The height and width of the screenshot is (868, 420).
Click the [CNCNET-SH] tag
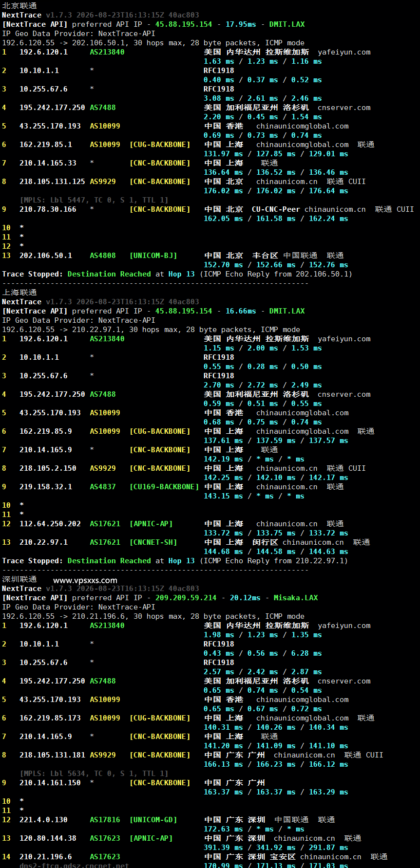pos(153,542)
